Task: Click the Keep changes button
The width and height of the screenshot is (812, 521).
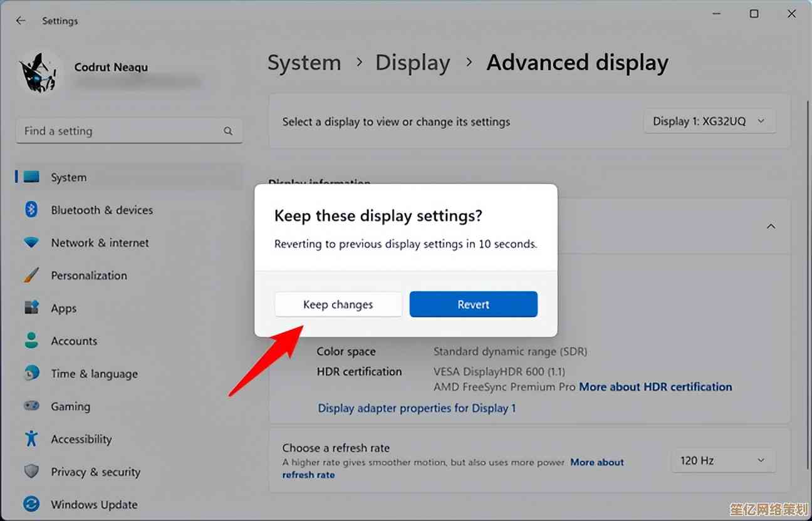Action: 338,304
